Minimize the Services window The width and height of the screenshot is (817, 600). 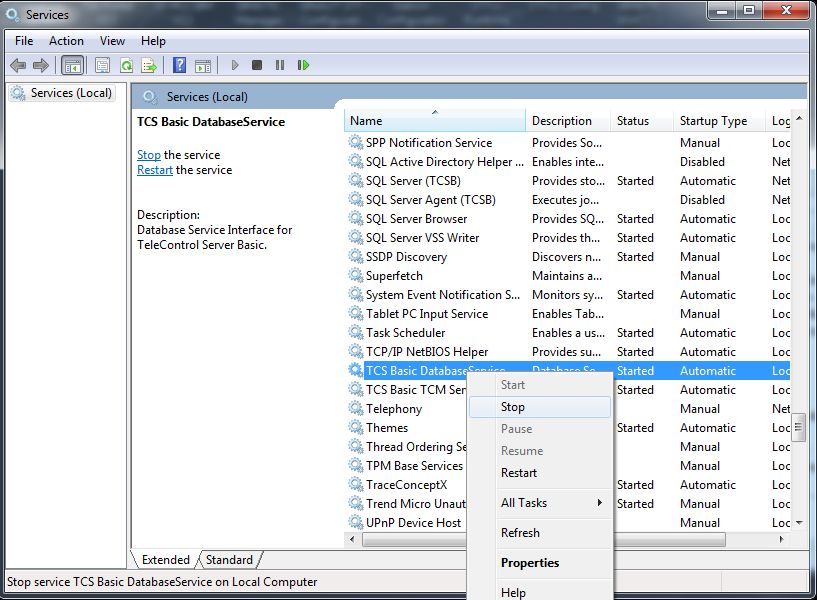pos(722,11)
